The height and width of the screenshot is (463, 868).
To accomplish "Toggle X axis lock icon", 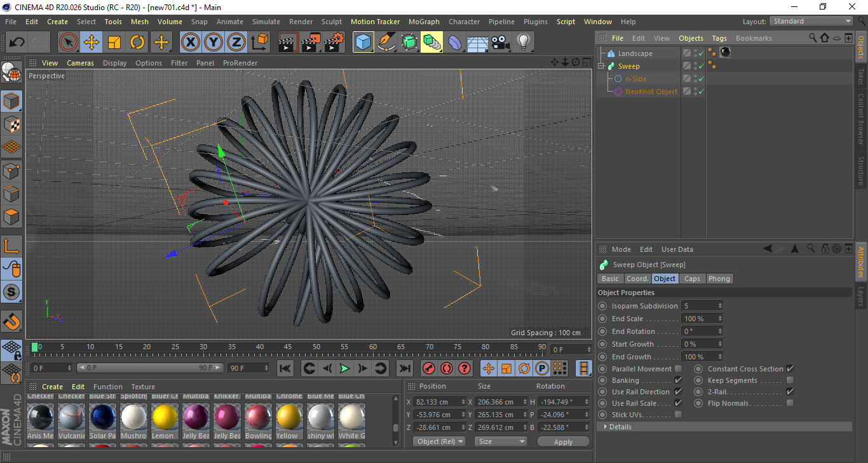I will [190, 43].
